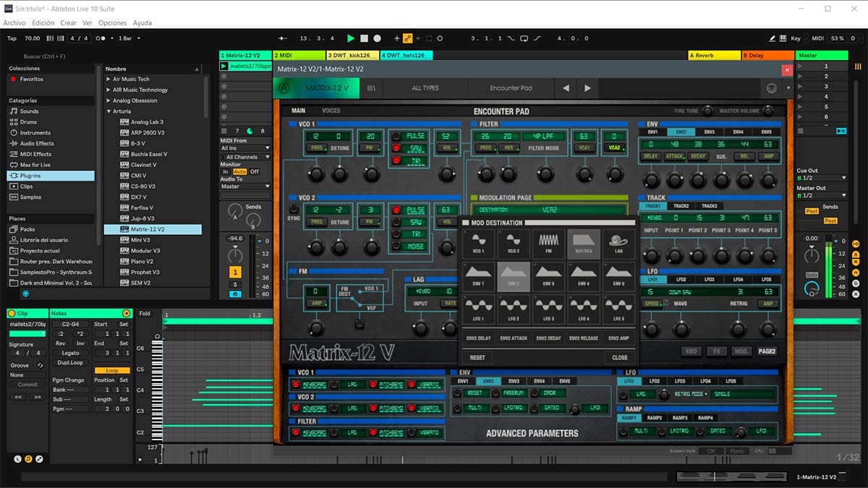Choose ENV2 ATTACK destination button
This screenshot has width=868, height=488.
click(514, 338)
